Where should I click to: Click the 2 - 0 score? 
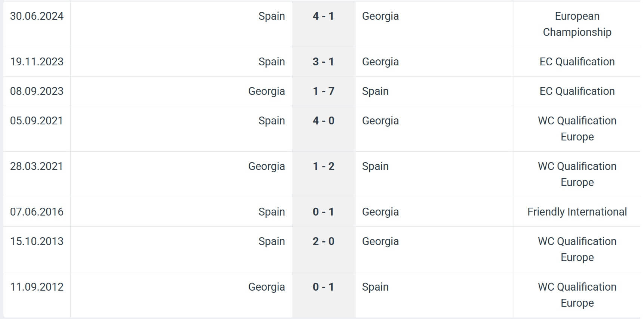[x=323, y=241]
